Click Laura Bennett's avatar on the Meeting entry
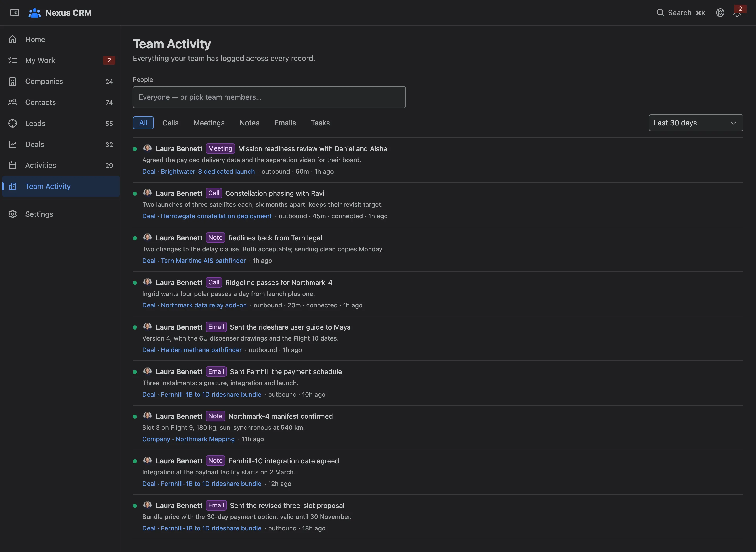756x552 pixels. pyautogui.click(x=148, y=148)
